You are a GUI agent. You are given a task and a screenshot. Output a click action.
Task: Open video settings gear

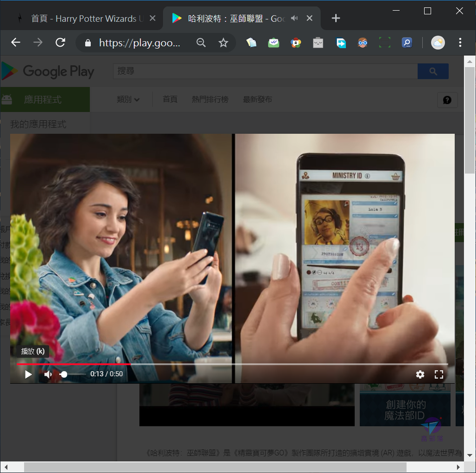[x=420, y=374]
